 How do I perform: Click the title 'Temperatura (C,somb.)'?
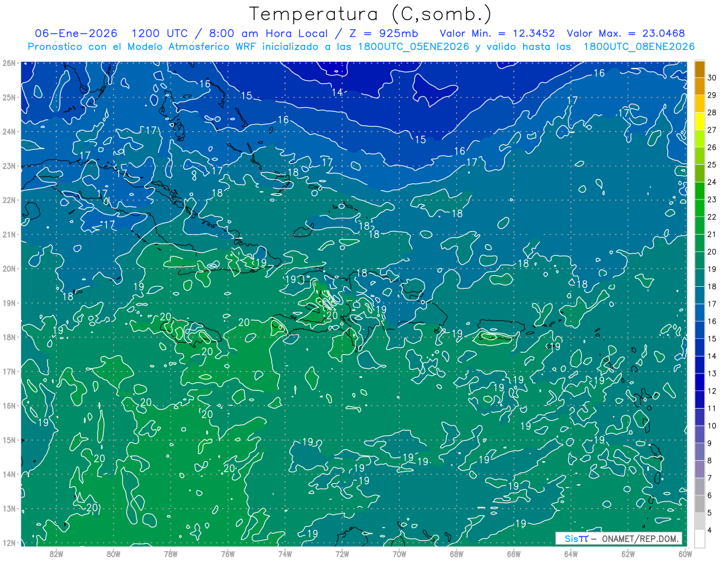370,13
